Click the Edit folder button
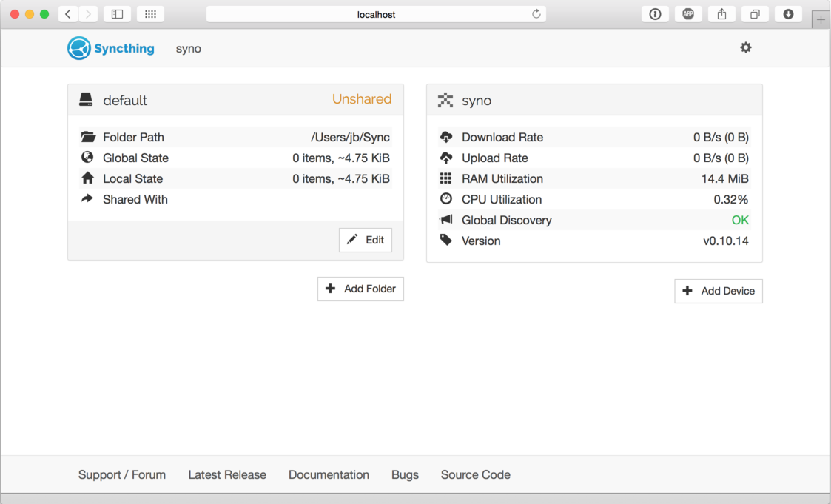Screen dimensions: 831x504 366,240
